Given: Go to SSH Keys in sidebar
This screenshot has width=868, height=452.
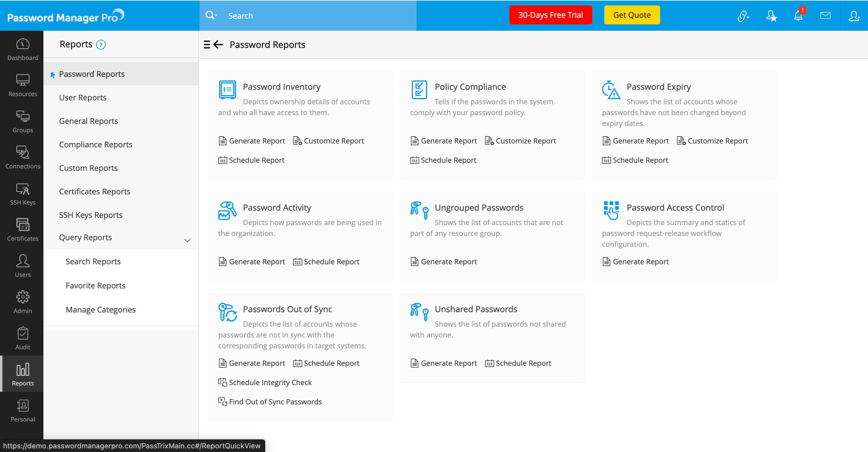Looking at the screenshot, I should pos(23,194).
